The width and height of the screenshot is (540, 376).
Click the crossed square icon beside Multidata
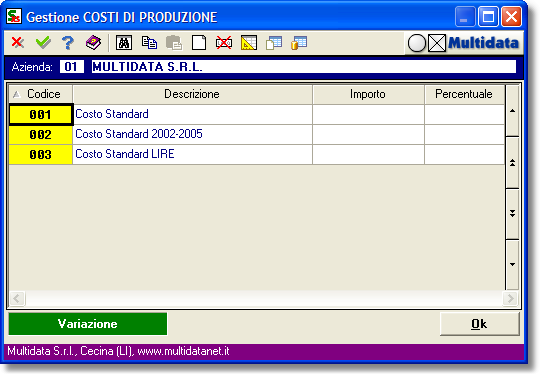click(437, 43)
